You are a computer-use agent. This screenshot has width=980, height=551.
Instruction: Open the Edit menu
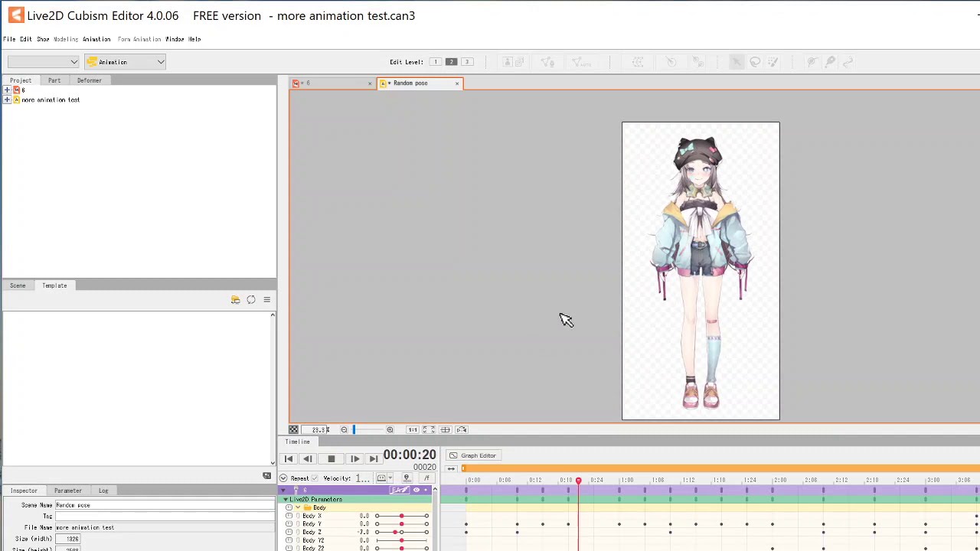click(26, 39)
